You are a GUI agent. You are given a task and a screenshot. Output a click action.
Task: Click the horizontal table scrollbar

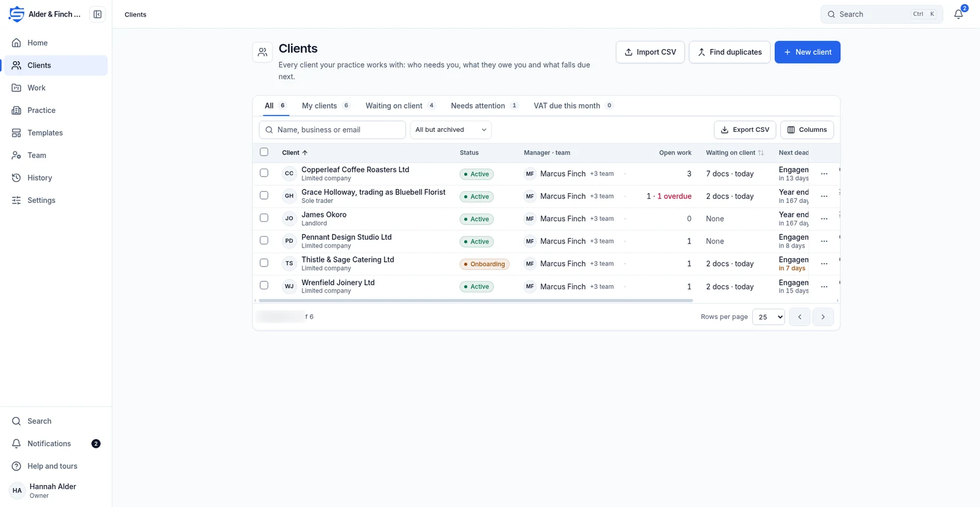(x=476, y=301)
